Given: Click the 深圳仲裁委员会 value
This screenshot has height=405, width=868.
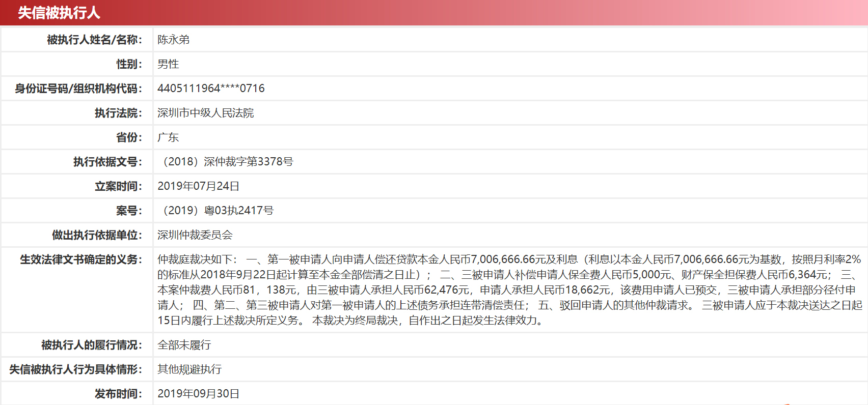Looking at the screenshot, I should [195, 235].
